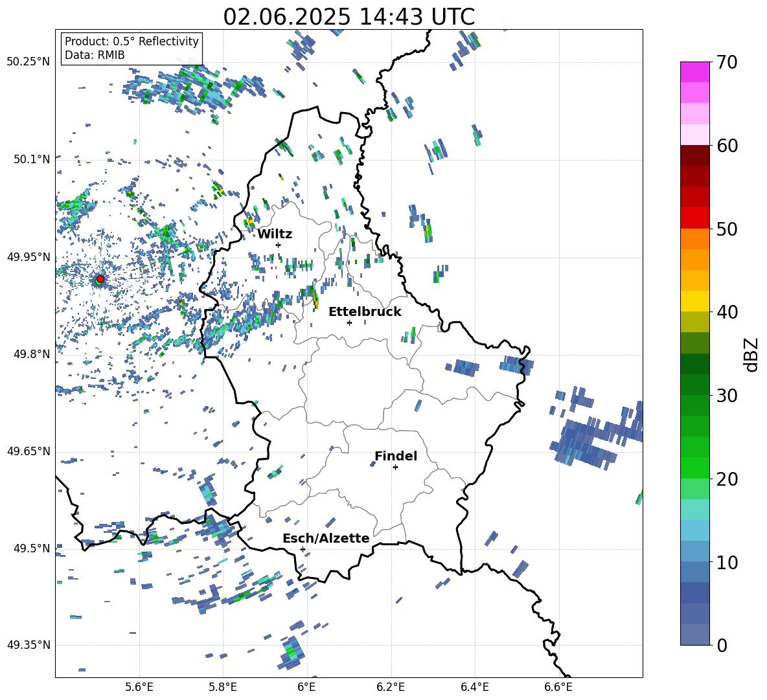Click the 6.4°E longitude label
767x700 pixels.
click(474, 687)
